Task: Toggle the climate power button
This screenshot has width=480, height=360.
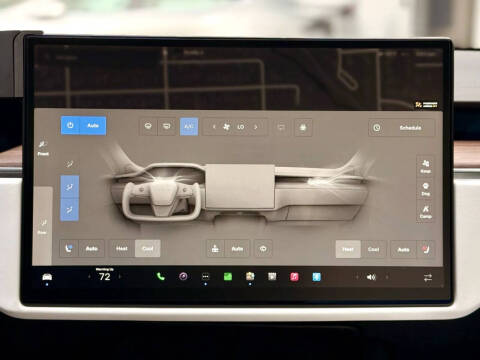Action: click(x=70, y=126)
